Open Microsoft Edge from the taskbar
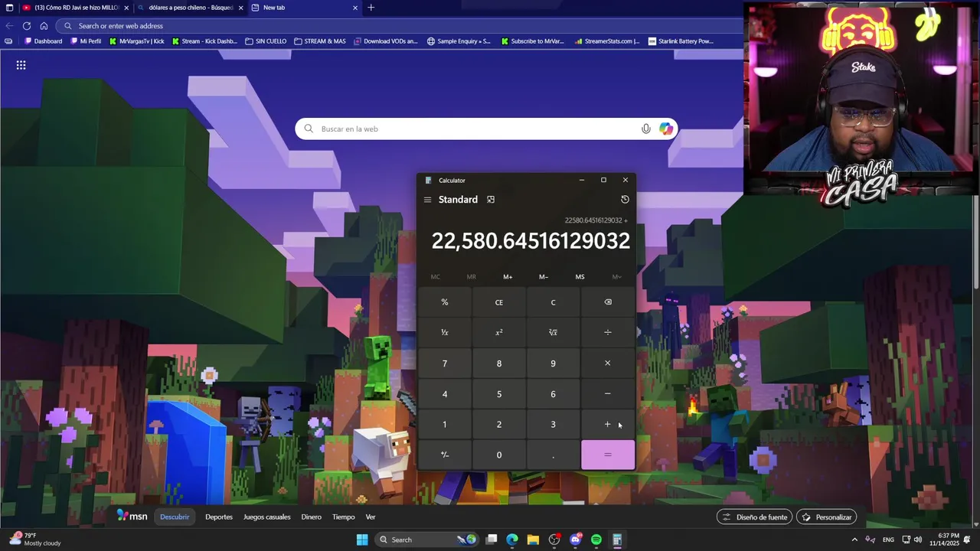This screenshot has width=980, height=551. [512, 540]
